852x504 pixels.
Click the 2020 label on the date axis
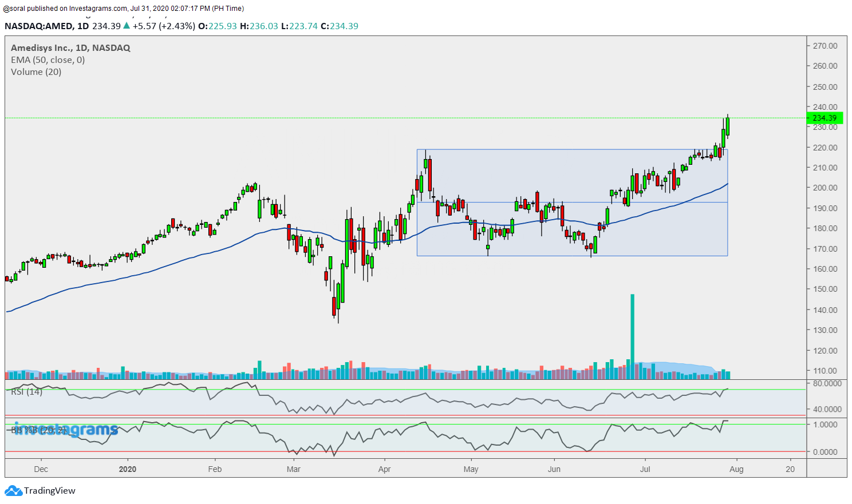[x=127, y=469]
